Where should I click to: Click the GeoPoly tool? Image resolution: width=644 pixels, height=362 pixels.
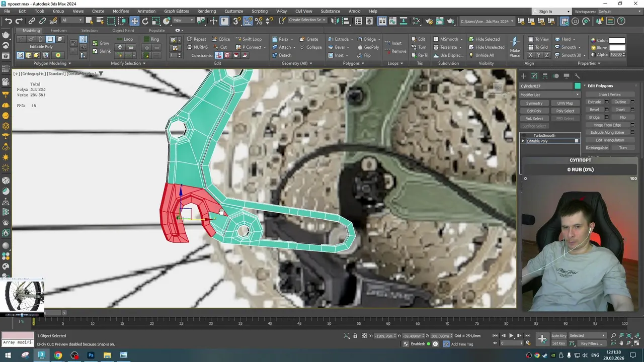point(368,47)
